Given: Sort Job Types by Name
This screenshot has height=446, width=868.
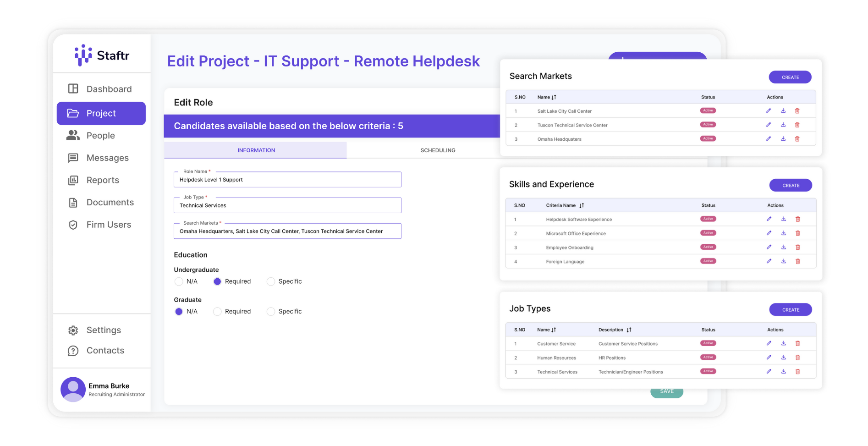Looking at the screenshot, I should point(554,330).
